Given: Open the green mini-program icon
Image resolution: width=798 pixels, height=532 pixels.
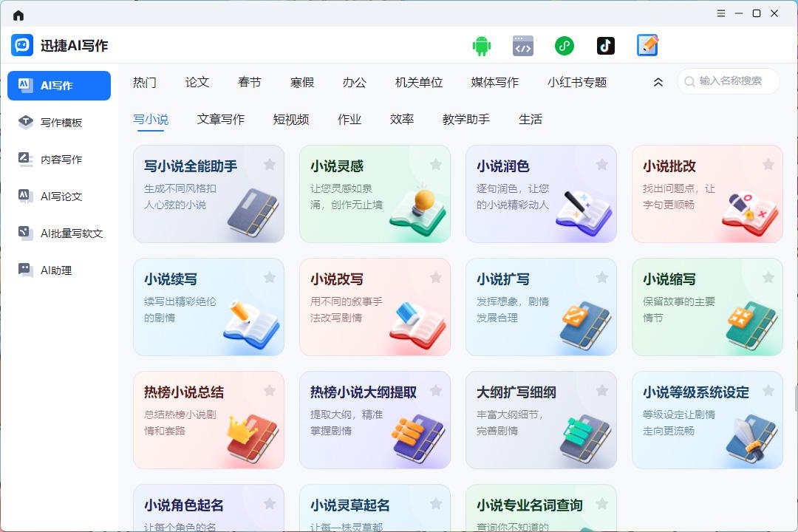Looking at the screenshot, I should [x=565, y=46].
